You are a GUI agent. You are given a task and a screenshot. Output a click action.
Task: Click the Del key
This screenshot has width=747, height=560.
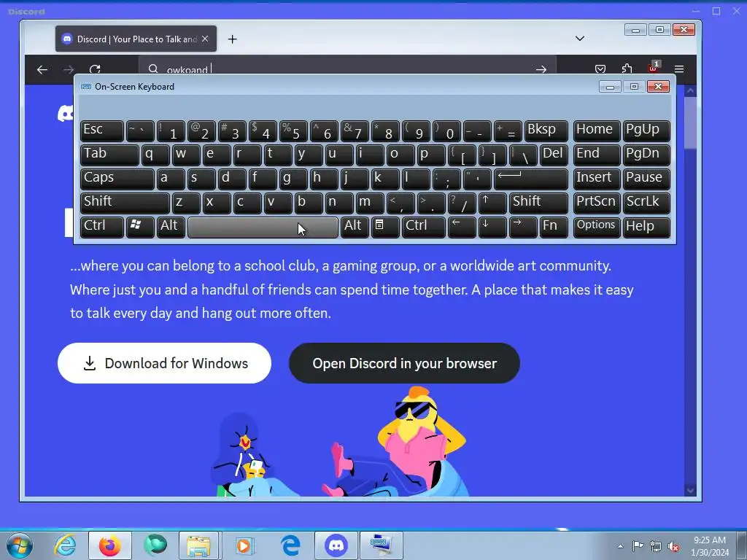pyautogui.click(x=554, y=155)
